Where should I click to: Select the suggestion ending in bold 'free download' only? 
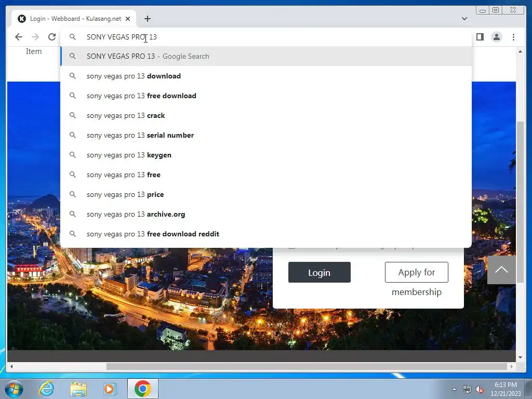(x=266, y=96)
